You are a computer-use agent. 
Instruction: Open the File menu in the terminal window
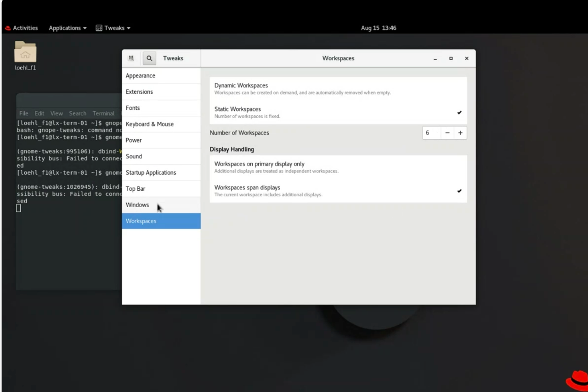24,114
